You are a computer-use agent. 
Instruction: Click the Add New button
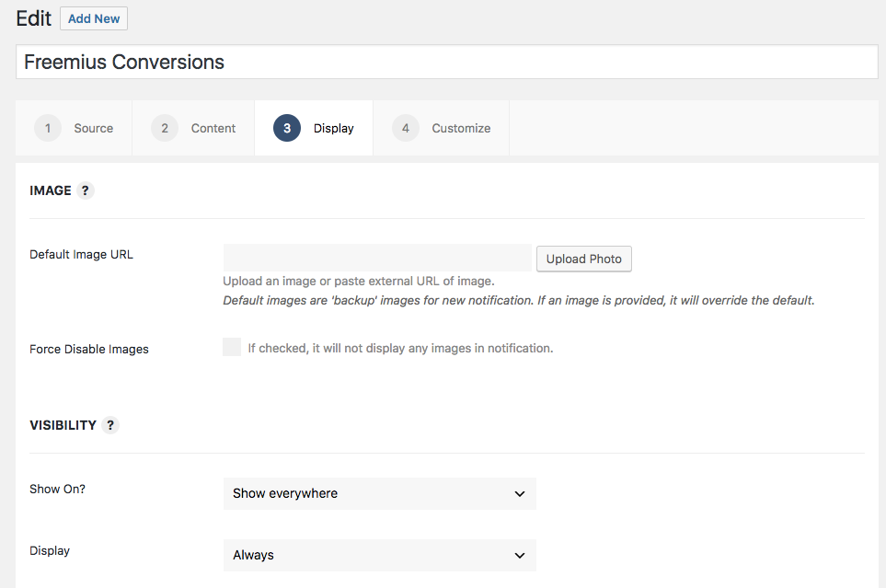(x=94, y=18)
